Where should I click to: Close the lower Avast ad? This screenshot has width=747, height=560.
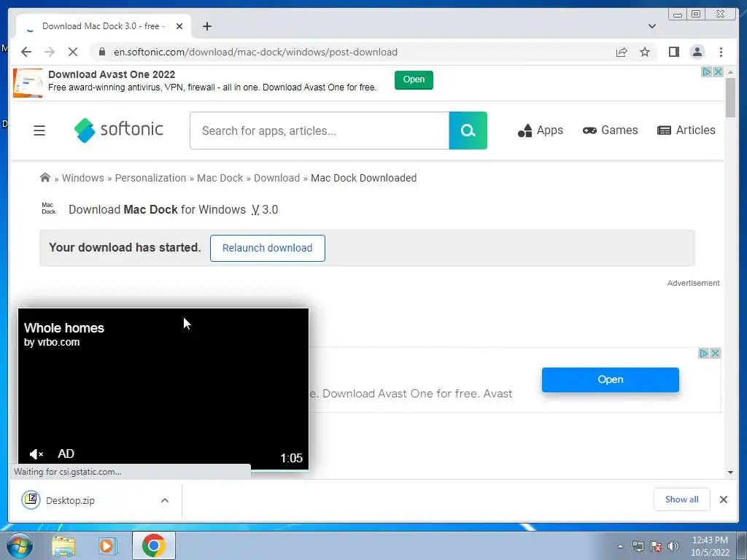(715, 354)
